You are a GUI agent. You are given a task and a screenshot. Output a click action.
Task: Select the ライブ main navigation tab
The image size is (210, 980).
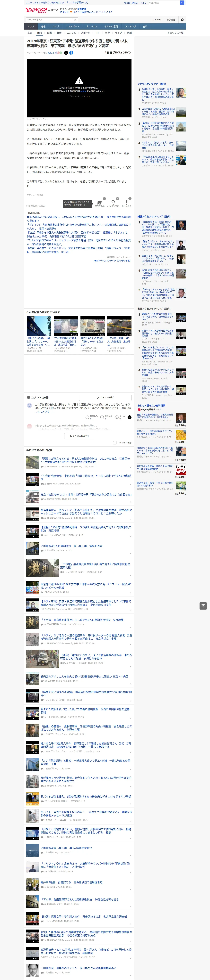tap(56, 27)
